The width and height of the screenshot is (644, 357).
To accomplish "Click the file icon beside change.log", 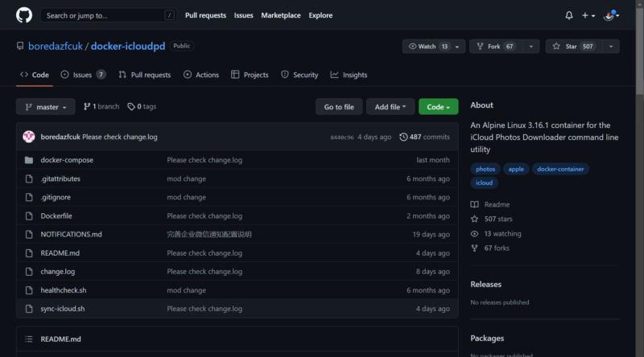I will pyautogui.click(x=29, y=272).
